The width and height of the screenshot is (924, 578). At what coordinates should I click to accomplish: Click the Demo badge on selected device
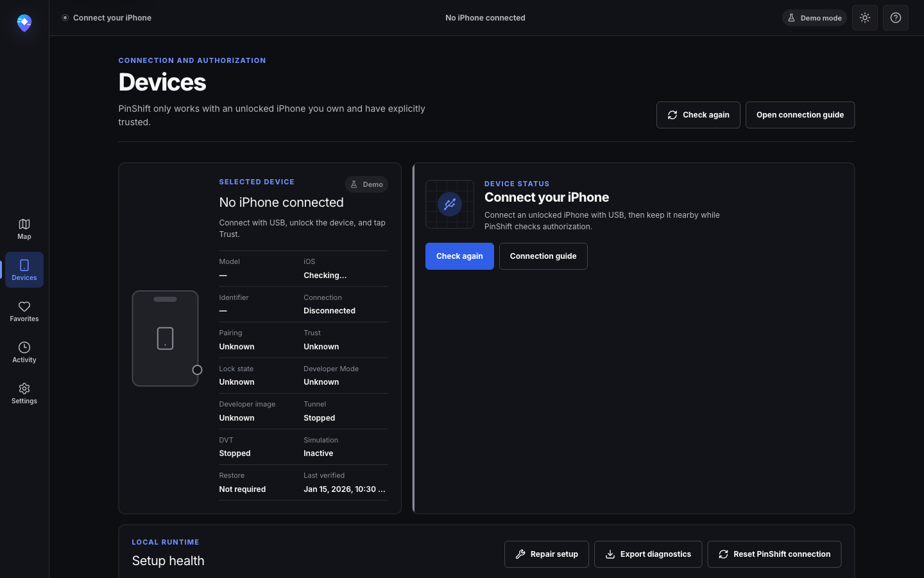coord(366,184)
